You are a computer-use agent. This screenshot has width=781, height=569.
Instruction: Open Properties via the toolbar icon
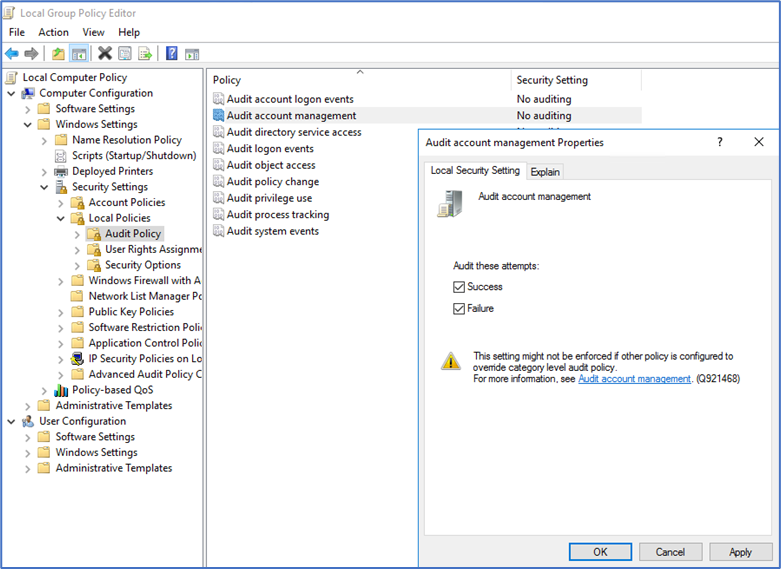(125, 53)
